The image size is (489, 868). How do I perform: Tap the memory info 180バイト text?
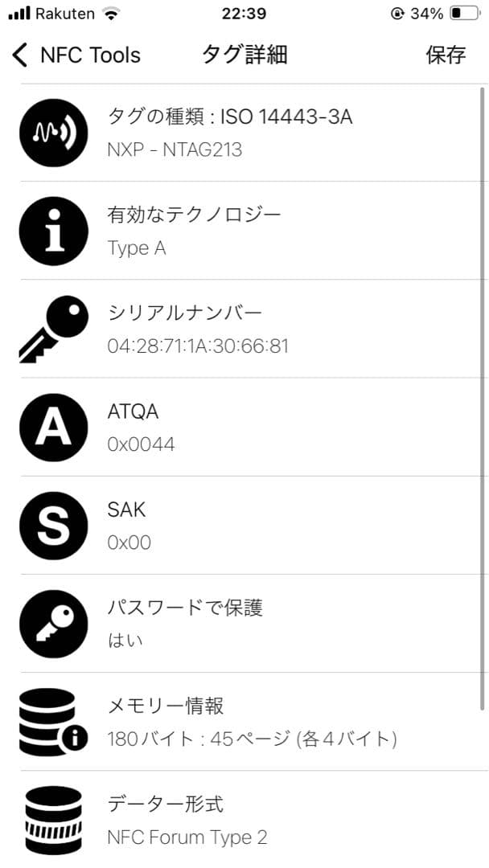pos(252,739)
